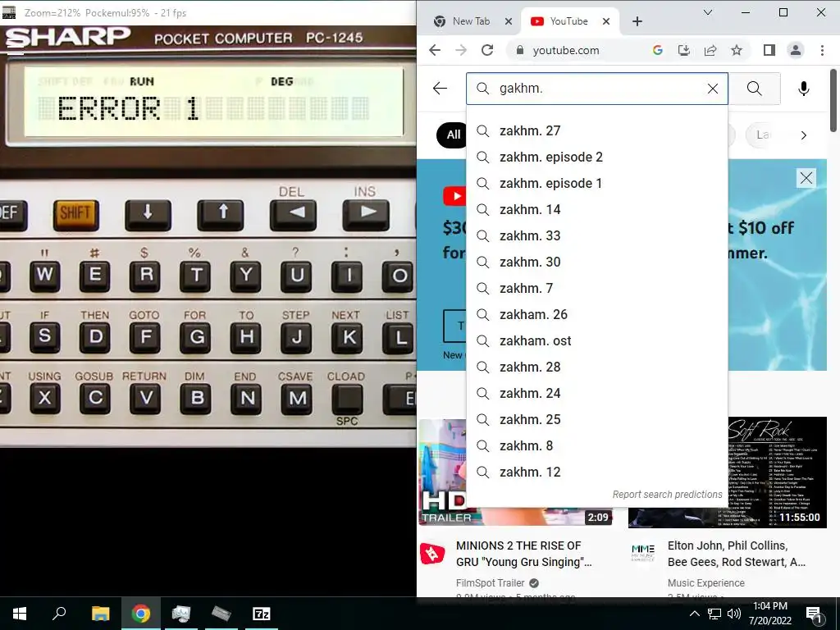Click the W key on the pocket computer
840x630 pixels.
(44, 276)
